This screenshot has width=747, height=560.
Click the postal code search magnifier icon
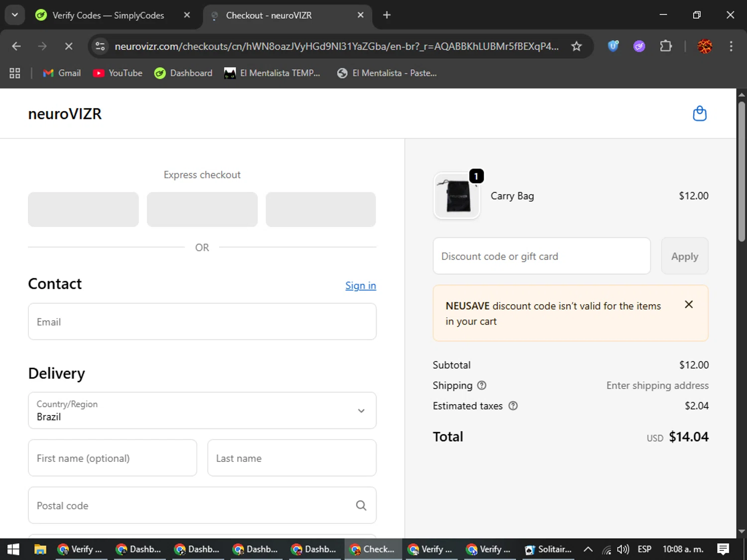(361, 505)
